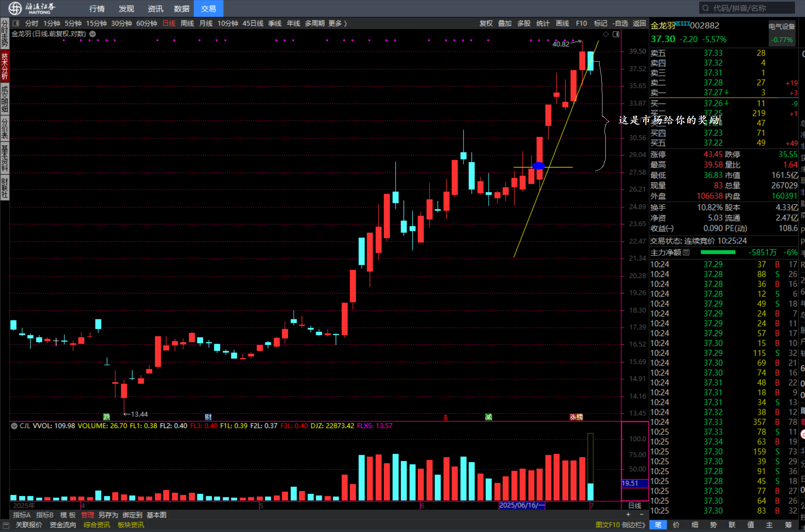The image size is (805, 532).
Task: Click the 标记 toolbar button
Action: (600, 23)
